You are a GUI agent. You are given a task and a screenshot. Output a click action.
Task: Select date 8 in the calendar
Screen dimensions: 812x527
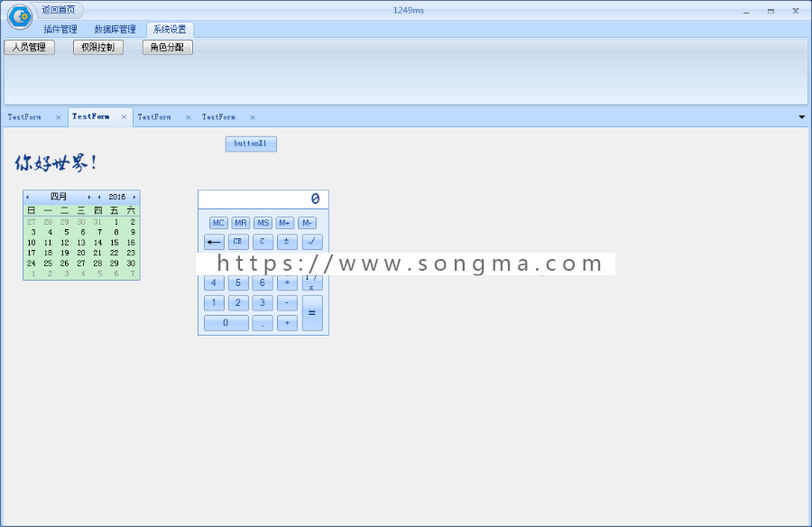[116, 232]
